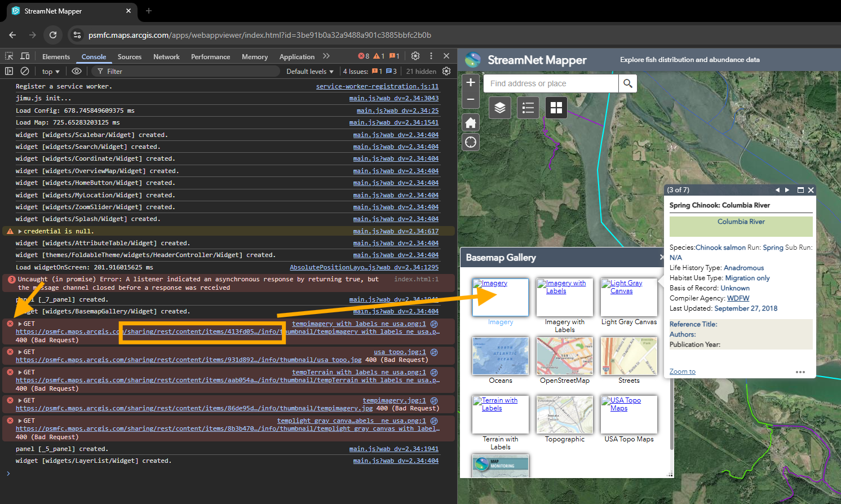The image size is (841, 504).
Task: Open the Layer List widget
Action: [x=500, y=108]
